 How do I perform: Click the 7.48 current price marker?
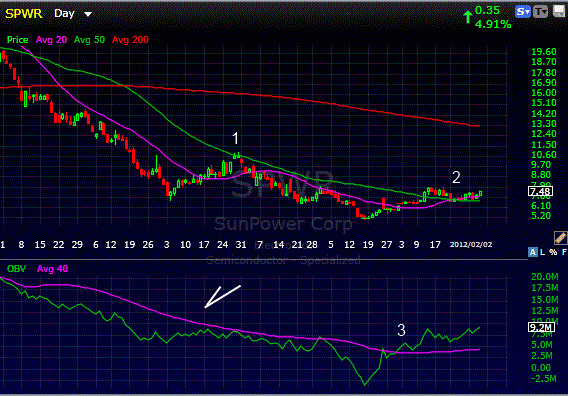[540, 191]
